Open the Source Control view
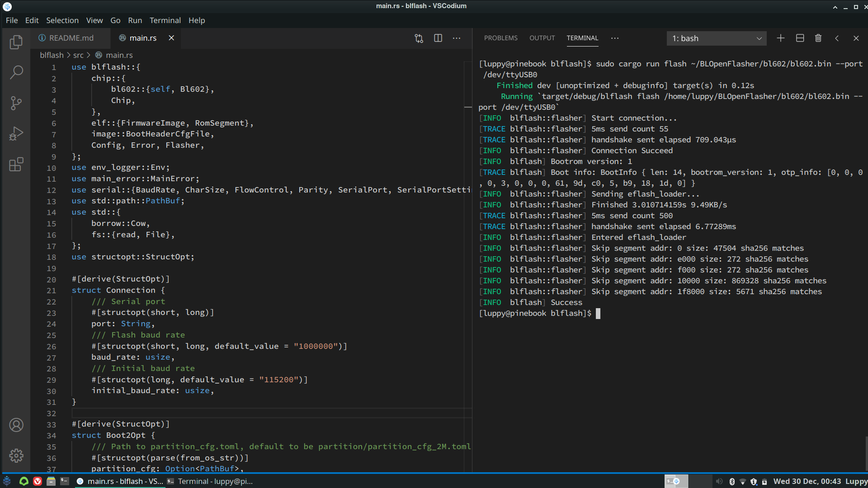868x488 pixels. 16,103
